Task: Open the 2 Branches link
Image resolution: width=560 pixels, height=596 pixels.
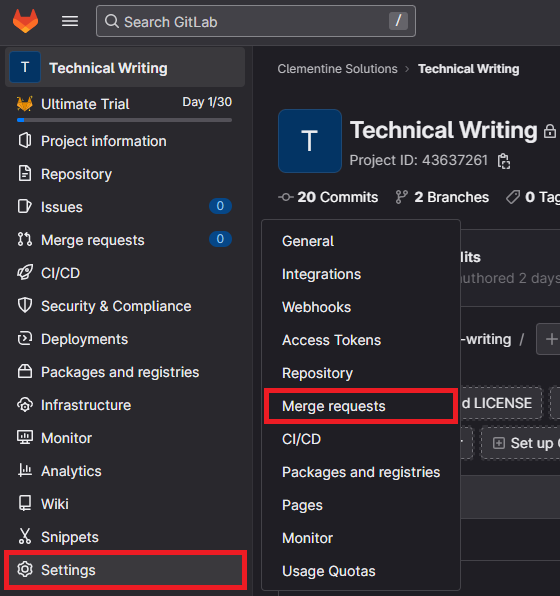Action: tap(442, 197)
